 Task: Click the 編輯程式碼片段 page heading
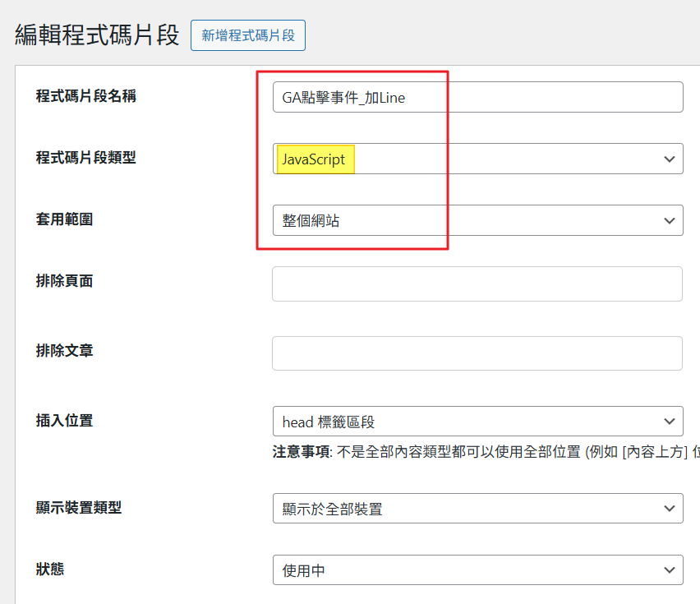pos(97,36)
